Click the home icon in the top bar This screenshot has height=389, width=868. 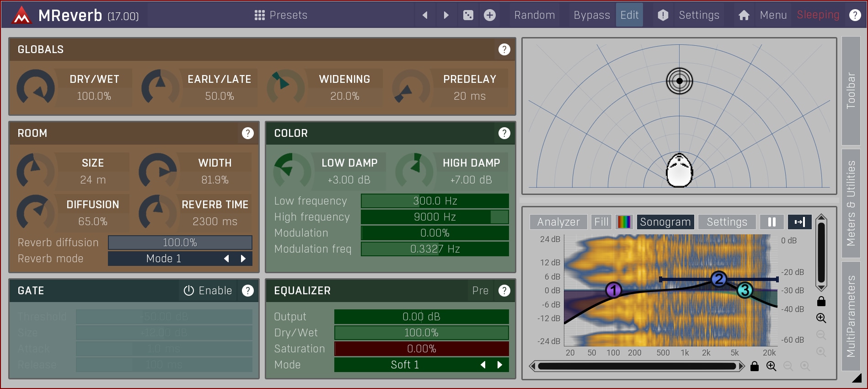[744, 15]
